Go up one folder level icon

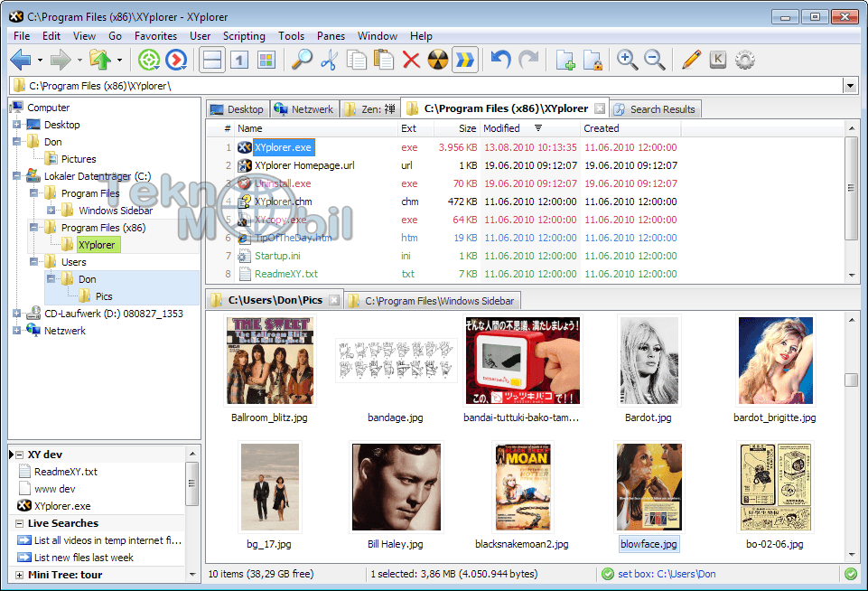tap(100, 60)
